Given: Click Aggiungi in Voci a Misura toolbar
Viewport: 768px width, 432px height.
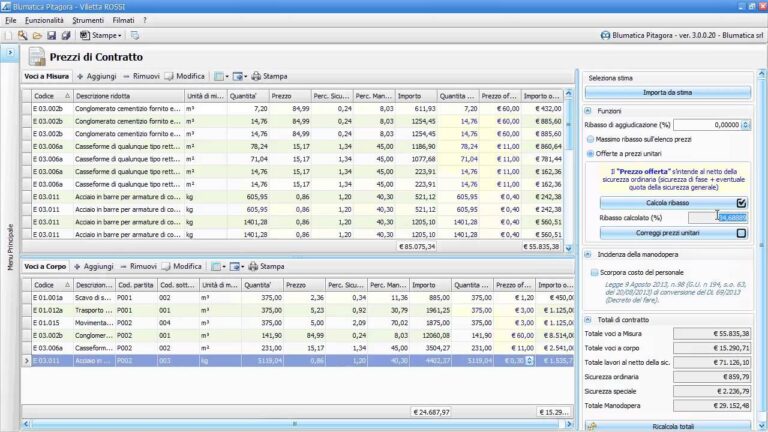Looking at the screenshot, I should click(96, 76).
